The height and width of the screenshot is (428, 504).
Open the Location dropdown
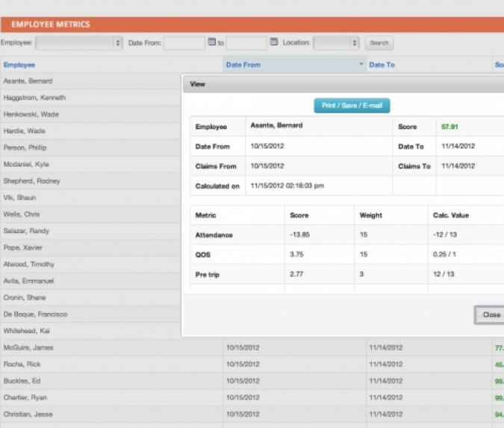pyautogui.click(x=336, y=43)
